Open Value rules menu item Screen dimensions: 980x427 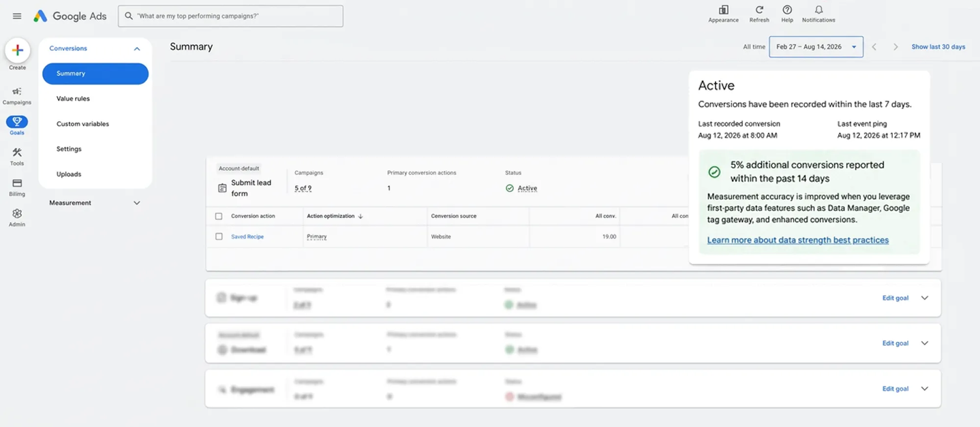pyautogui.click(x=73, y=99)
